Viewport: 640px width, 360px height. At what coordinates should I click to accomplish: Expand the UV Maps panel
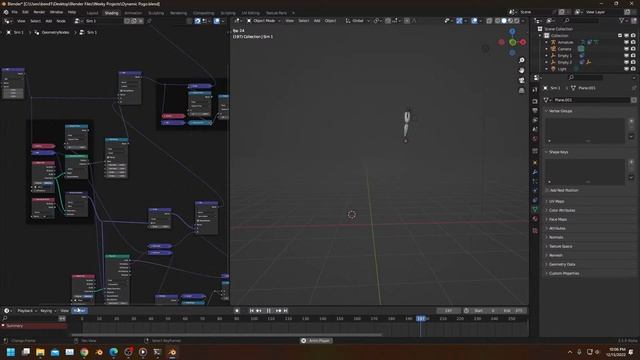pyautogui.click(x=556, y=201)
